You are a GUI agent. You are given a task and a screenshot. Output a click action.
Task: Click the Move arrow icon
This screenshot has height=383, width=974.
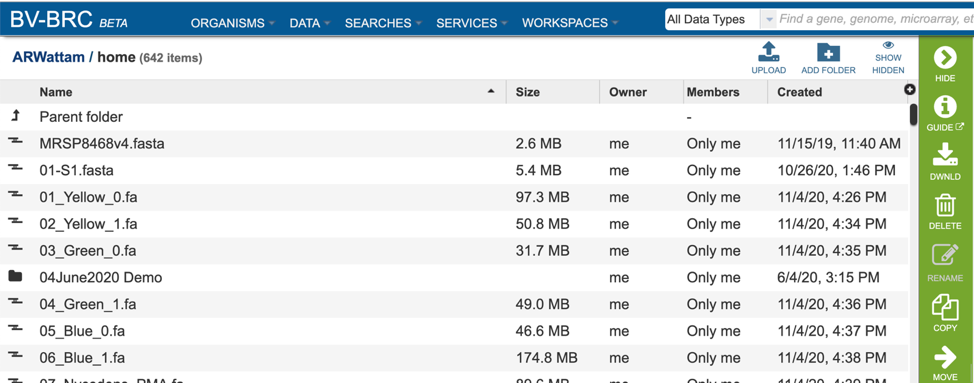(945, 357)
